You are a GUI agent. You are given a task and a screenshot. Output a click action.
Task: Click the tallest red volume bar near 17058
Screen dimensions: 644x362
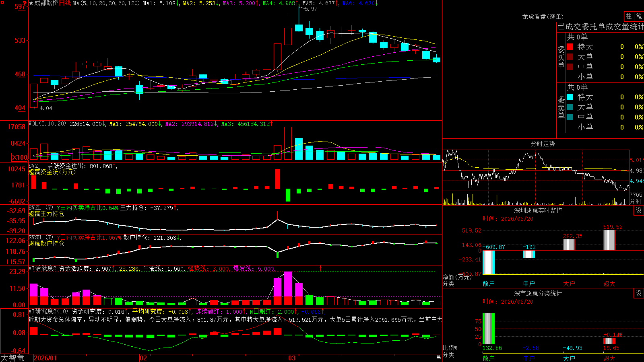288,143
